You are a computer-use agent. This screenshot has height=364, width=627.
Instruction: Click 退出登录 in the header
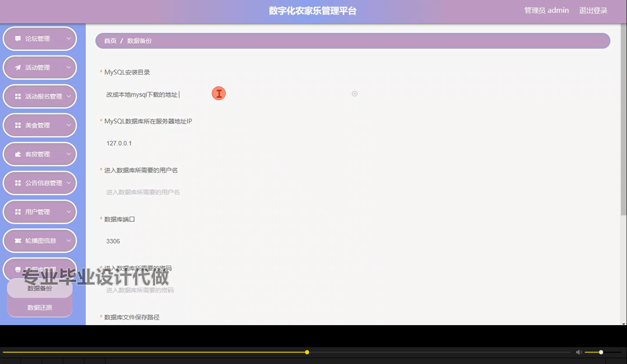[x=593, y=10]
